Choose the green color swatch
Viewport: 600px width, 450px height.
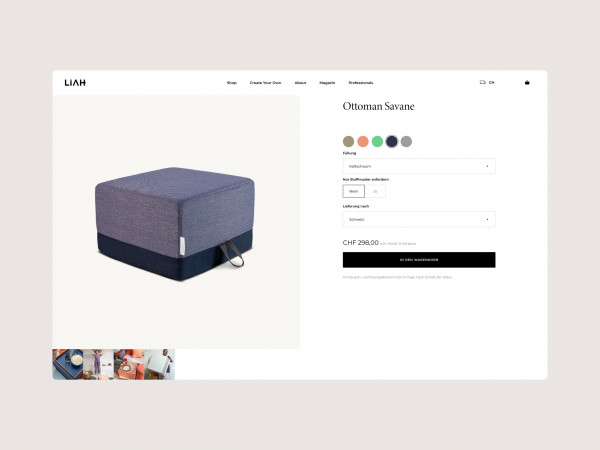click(x=377, y=142)
